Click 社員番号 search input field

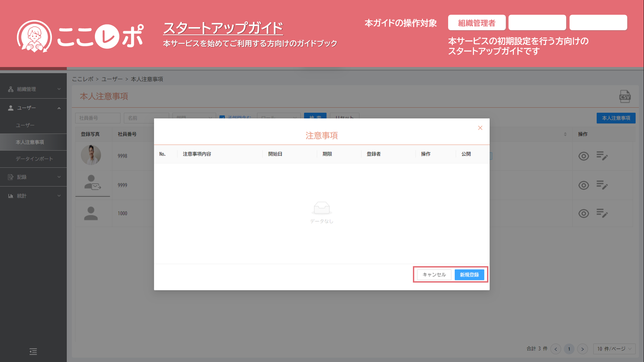[x=98, y=118]
